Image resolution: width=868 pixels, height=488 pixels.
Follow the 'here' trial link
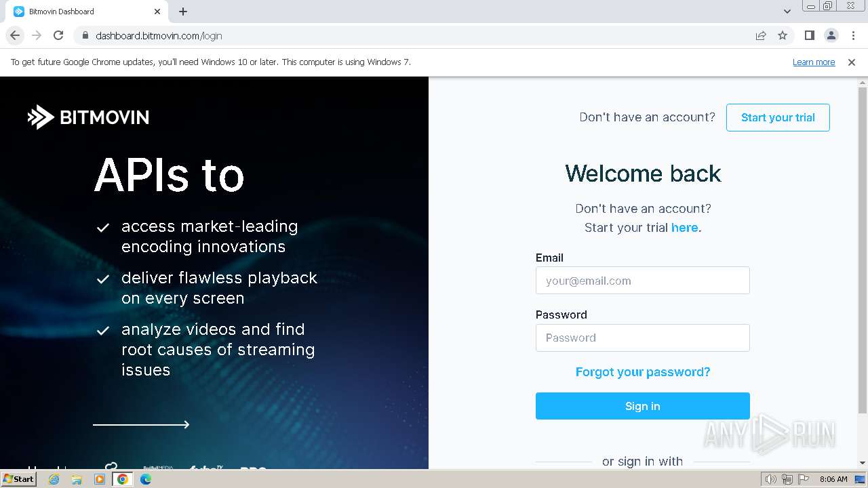point(684,228)
